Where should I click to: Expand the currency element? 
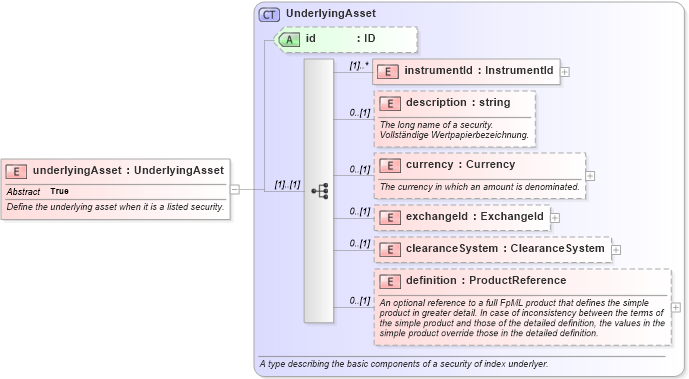point(590,176)
